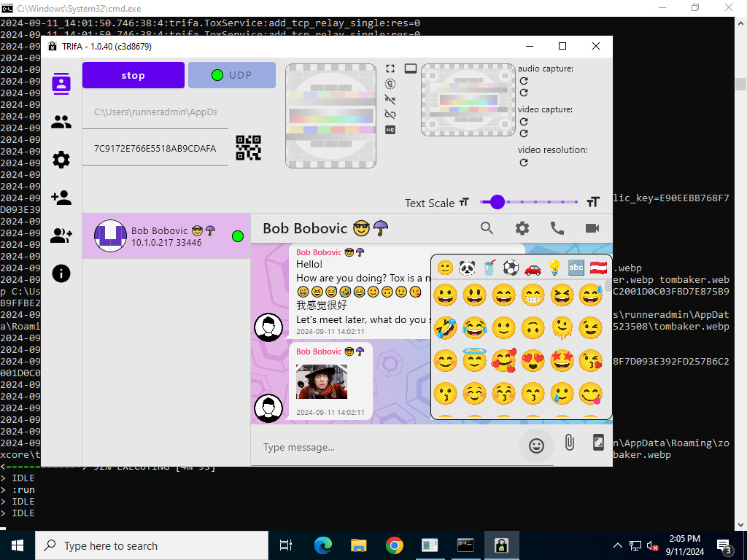
Task: Click the screenshot icon beside the paperclip
Action: [598, 443]
